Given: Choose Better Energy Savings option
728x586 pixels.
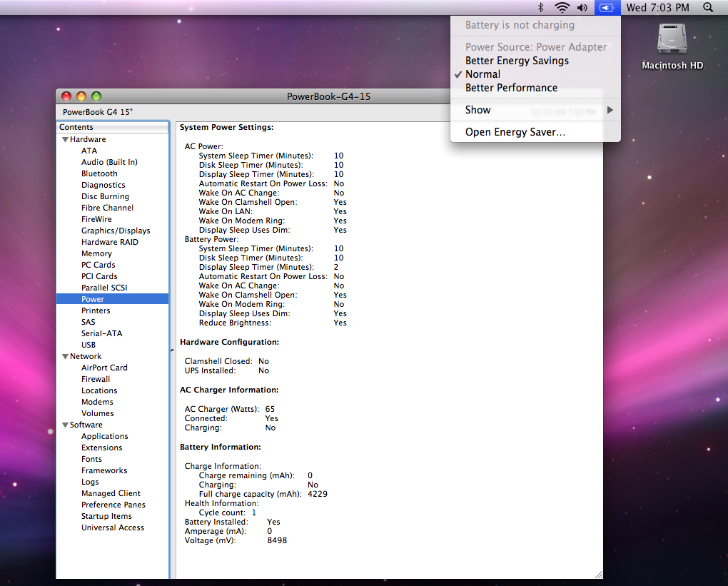Looking at the screenshot, I should click(x=535, y=61).
